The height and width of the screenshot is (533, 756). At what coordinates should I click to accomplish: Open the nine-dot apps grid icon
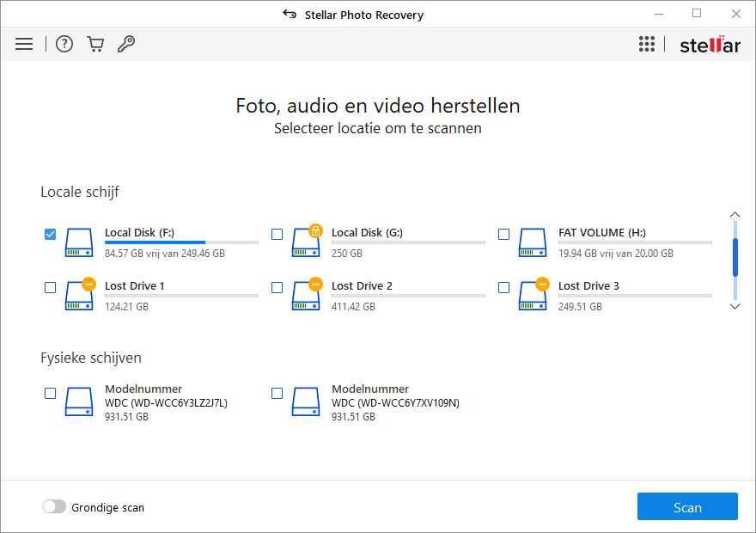click(647, 44)
